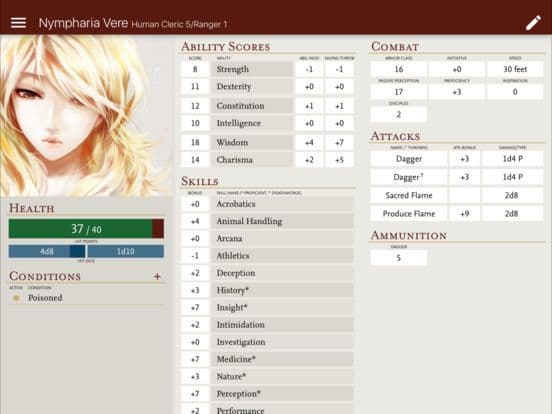Select the Acrobatics skill row
552x414 pixels.
282,204
